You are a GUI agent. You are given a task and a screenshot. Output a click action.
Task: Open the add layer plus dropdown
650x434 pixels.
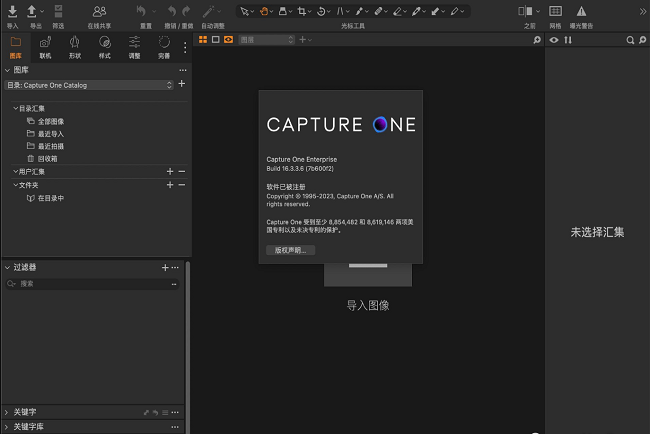(x=305, y=40)
